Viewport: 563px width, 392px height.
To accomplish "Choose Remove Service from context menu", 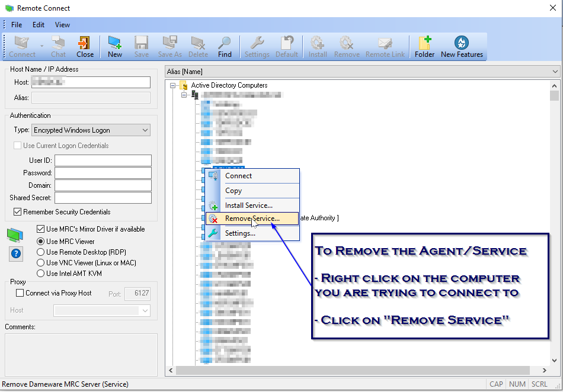I will [x=252, y=219].
